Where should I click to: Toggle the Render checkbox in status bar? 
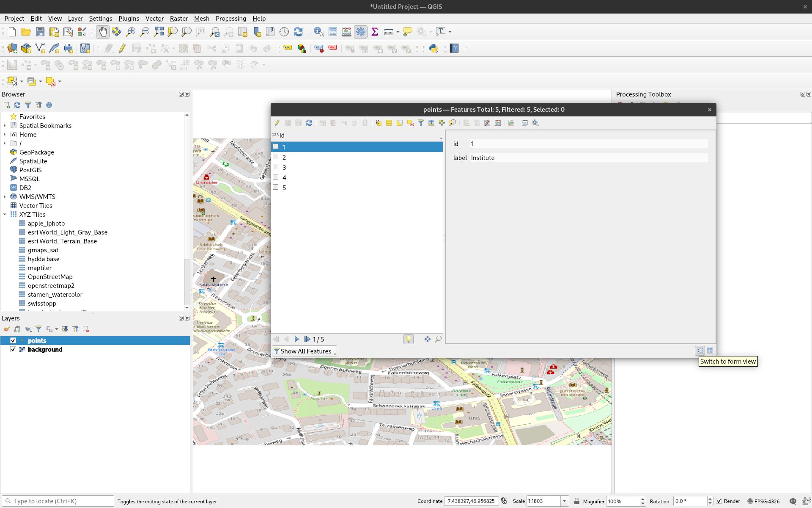(719, 501)
